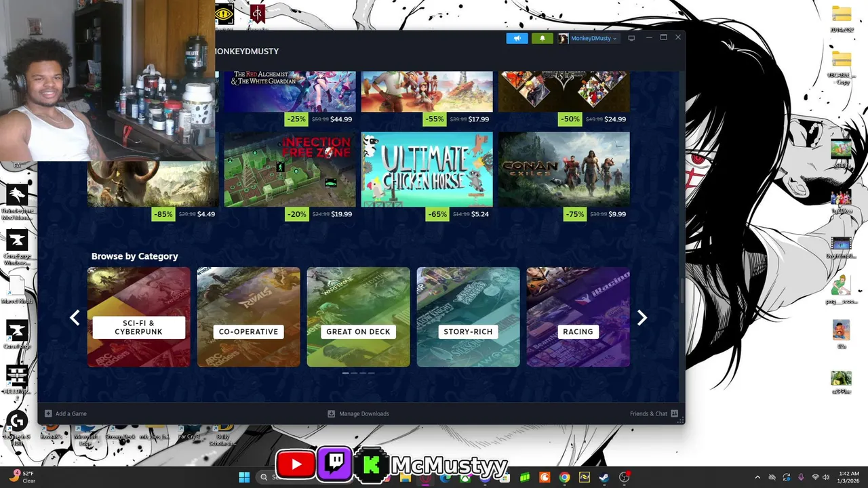The width and height of the screenshot is (868, 488).
Task: Open Manage Downloads in Steam footer
Action: pyautogui.click(x=359, y=413)
